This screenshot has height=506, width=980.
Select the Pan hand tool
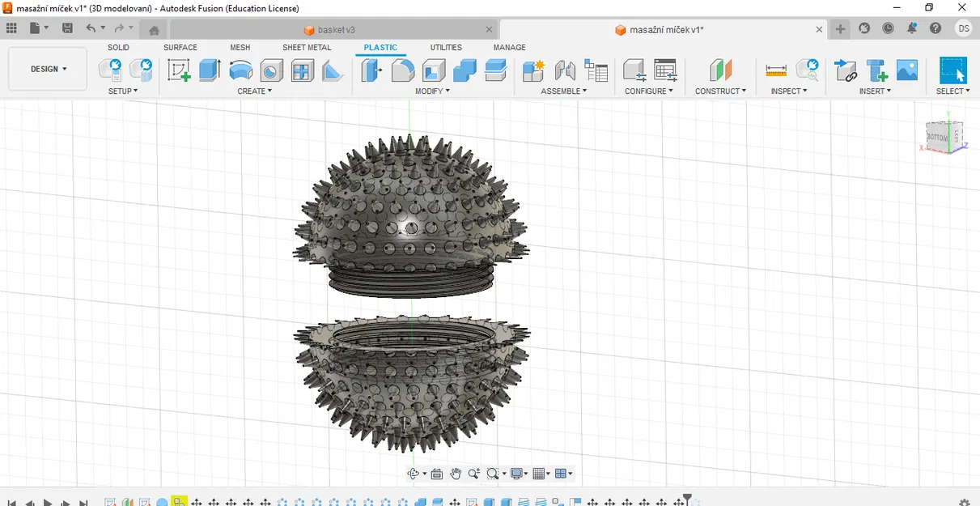(x=456, y=474)
